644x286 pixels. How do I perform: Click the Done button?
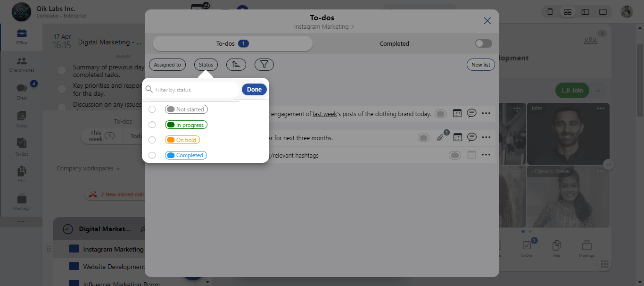254,90
